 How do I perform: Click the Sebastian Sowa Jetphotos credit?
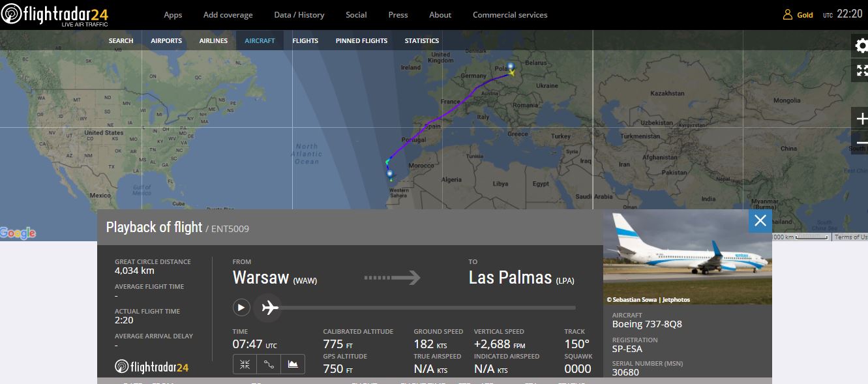click(x=648, y=300)
